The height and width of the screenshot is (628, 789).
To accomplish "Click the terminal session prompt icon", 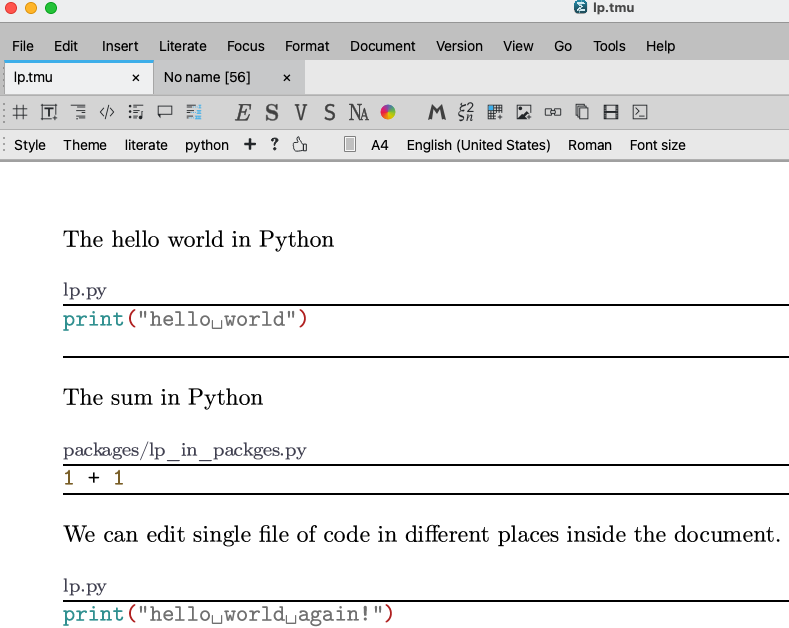I will tap(640, 112).
